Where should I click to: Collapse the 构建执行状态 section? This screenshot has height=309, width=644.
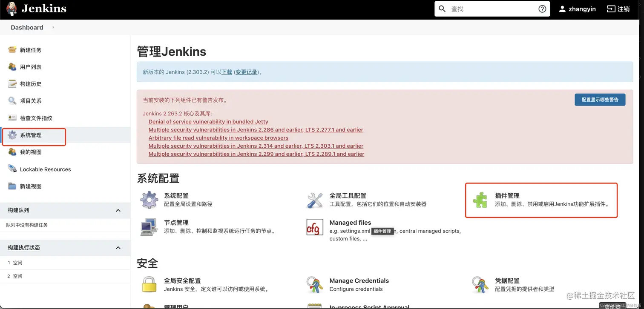pyautogui.click(x=118, y=247)
